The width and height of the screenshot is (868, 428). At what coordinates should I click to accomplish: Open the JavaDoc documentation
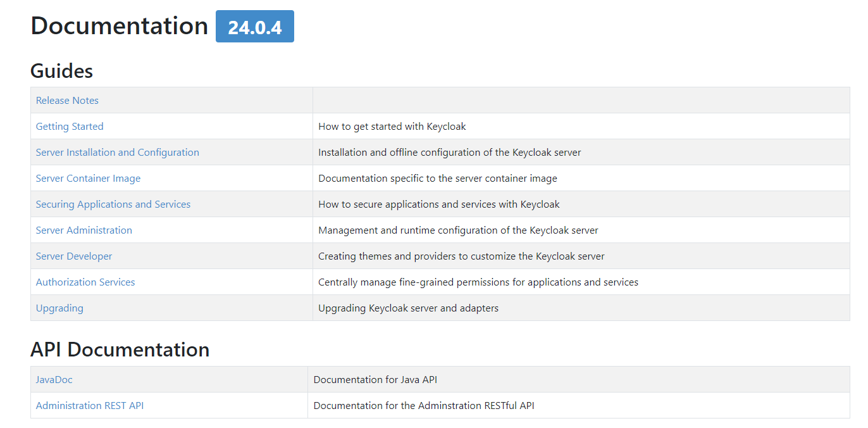pyautogui.click(x=54, y=379)
